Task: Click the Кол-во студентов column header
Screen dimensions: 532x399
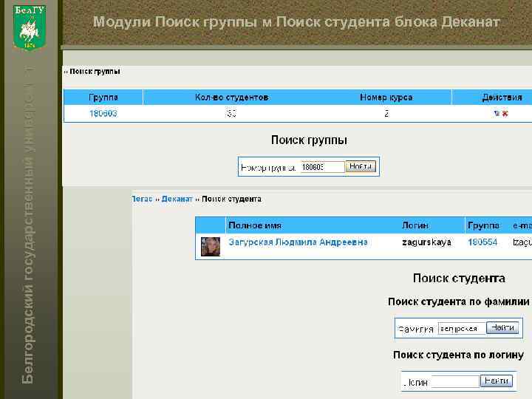Action: (232, 98)
